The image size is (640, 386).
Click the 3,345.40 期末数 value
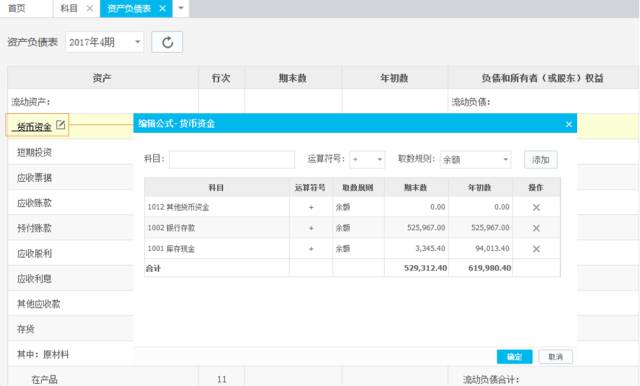[430, 248]
